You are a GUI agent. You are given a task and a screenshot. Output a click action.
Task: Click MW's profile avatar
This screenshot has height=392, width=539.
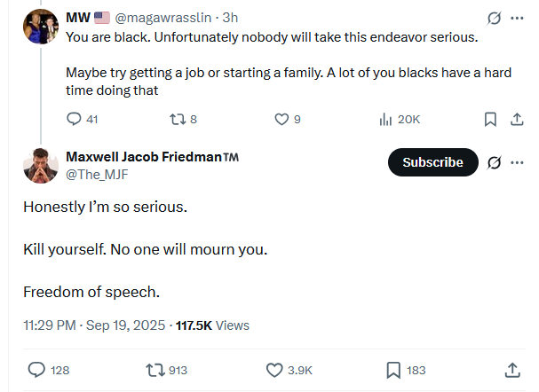coord(41,26)
